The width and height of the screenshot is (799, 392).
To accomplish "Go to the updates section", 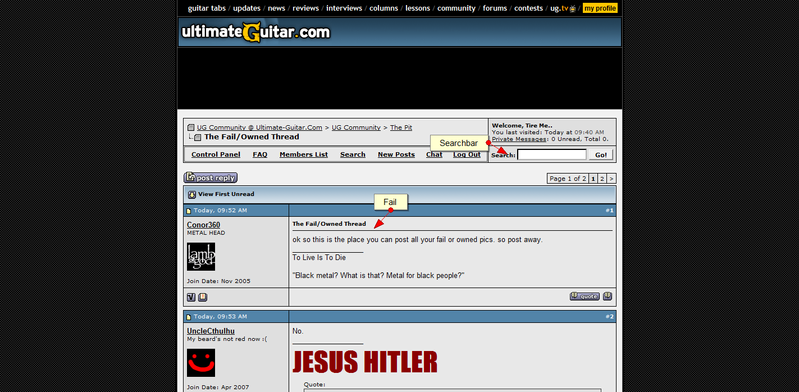I will (247, 8).
